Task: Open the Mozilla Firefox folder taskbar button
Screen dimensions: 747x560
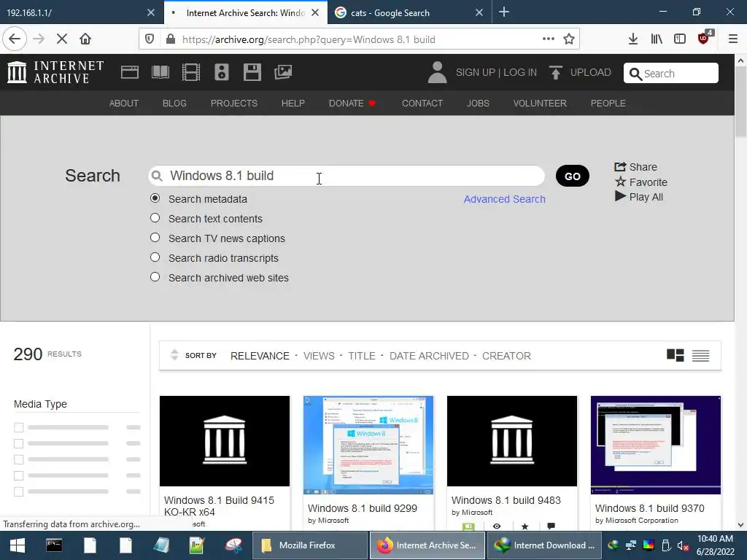Action: point(309,545)
